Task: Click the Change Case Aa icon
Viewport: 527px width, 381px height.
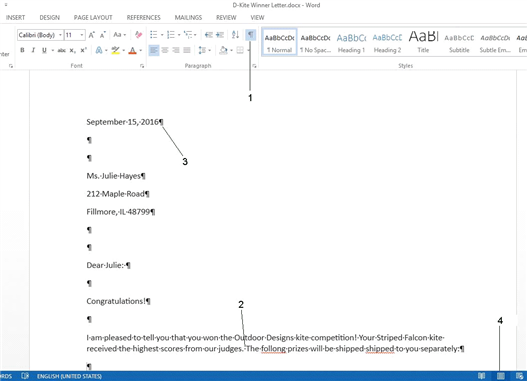Action: pyautogui.click(x=117, y=35)
